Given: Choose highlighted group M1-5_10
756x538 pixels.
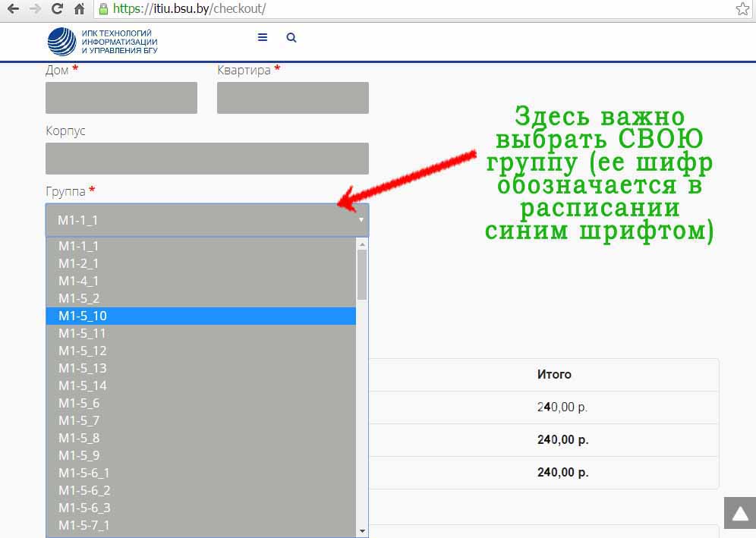Looking at the screenshot, I should 200,316.
